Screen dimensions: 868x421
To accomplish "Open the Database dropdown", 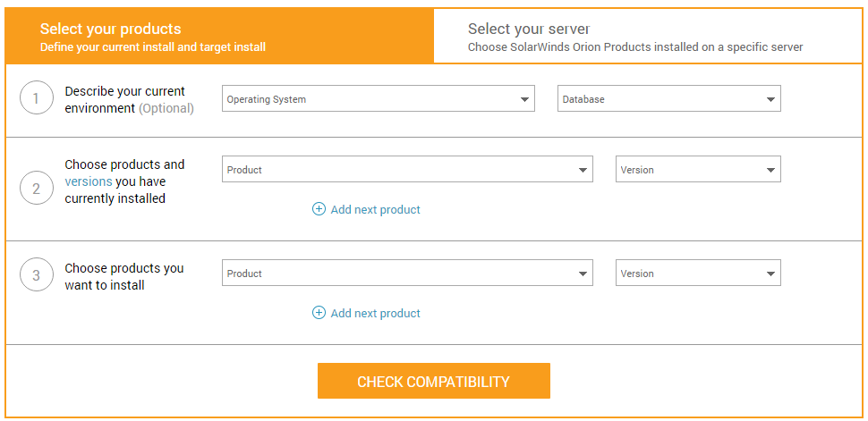I will tap(668, 99).
